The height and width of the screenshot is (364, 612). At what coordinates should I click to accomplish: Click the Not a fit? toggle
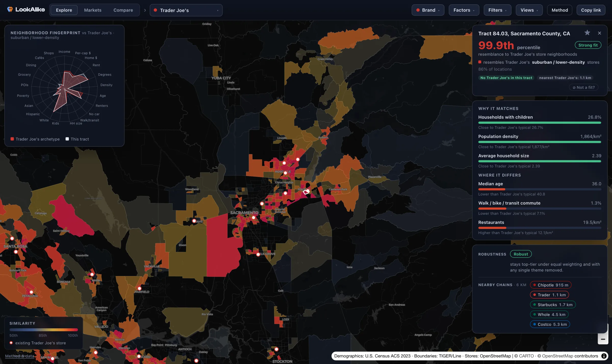tap(584, 87)
